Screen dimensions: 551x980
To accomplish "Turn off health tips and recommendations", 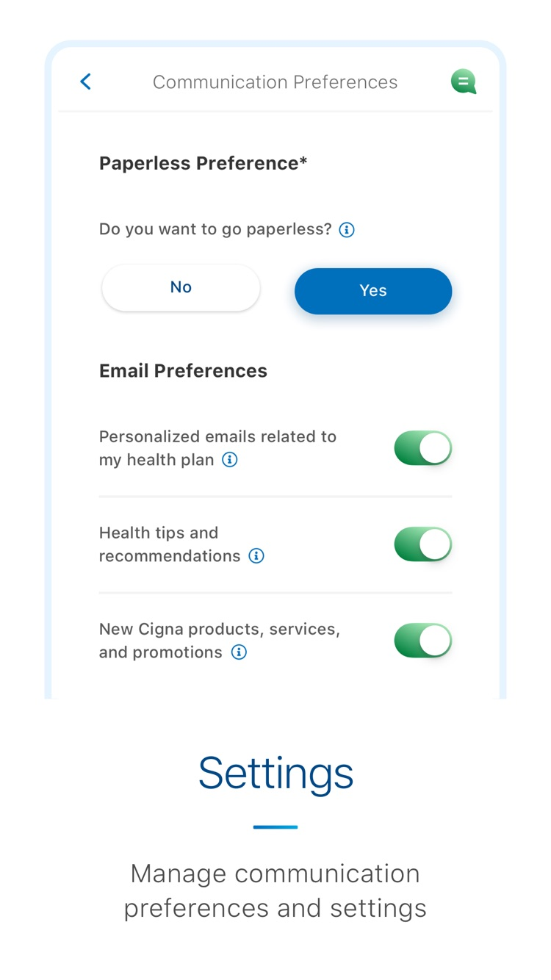I will click(x=422, y=544).
